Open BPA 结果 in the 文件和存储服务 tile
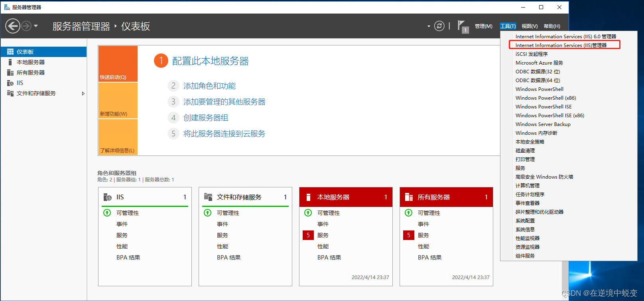 [x=229, y=258]
